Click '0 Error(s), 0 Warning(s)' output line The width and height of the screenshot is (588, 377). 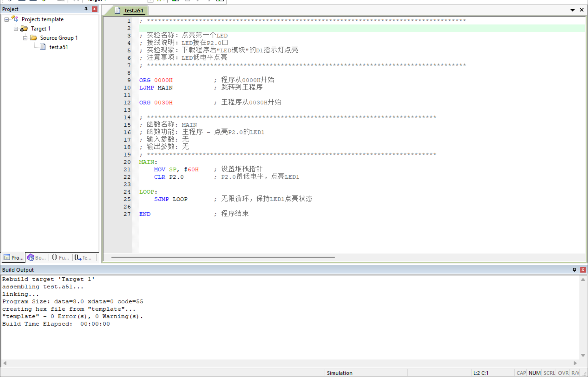point(72,316)
